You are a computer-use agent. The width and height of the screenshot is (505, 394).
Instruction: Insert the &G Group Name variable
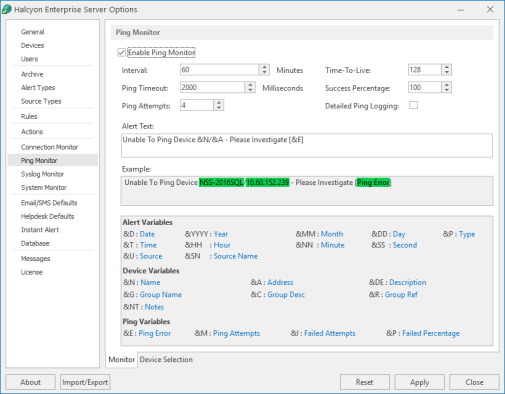tap(161, 295)
